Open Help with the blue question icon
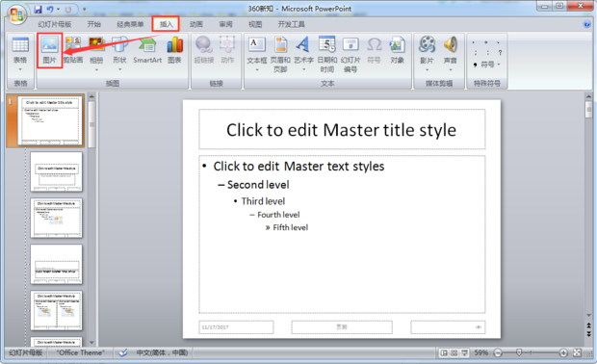This screenshot has width=597, height=364. click(x=586, y=24)
